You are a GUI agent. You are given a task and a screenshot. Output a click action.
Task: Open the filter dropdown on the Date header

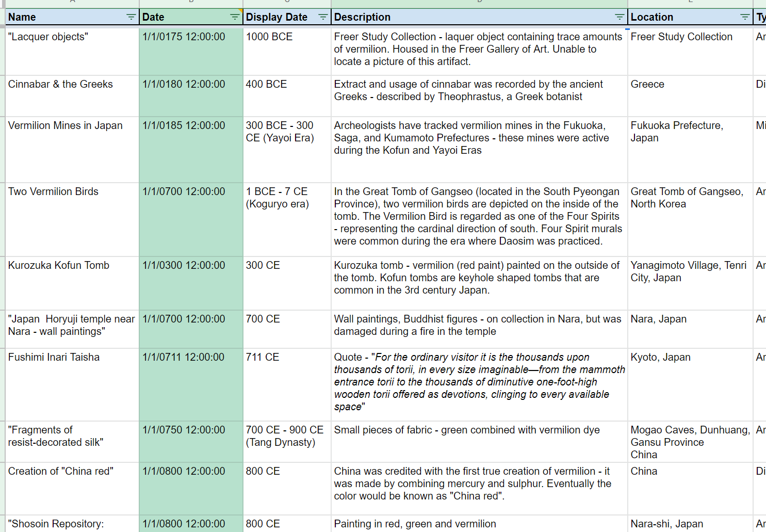click(x=236, y=17)
